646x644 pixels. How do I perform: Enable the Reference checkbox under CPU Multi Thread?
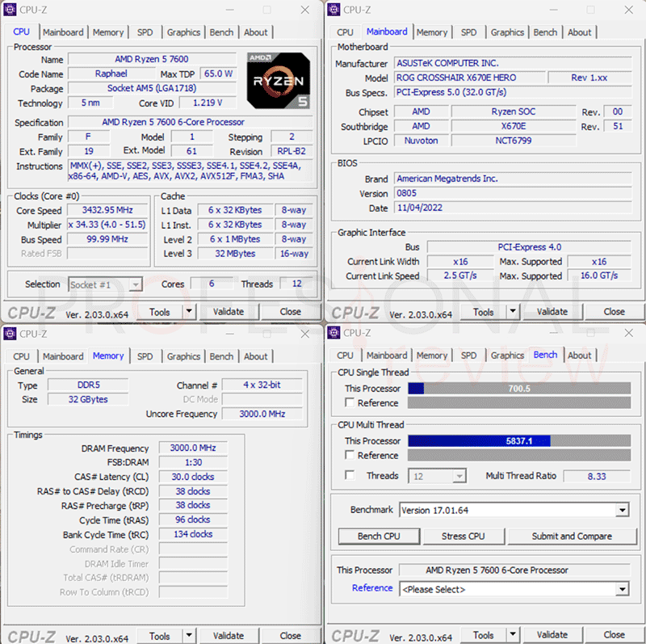coord(350,455)
